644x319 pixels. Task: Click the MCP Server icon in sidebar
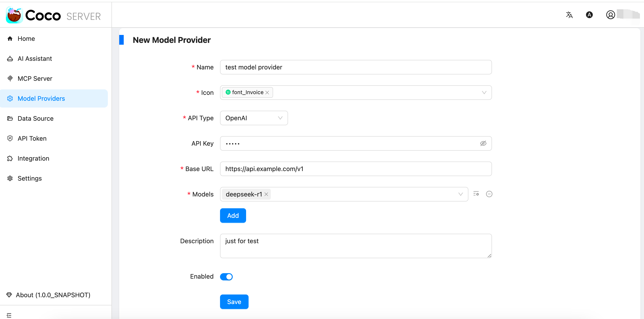pos(10,79)
